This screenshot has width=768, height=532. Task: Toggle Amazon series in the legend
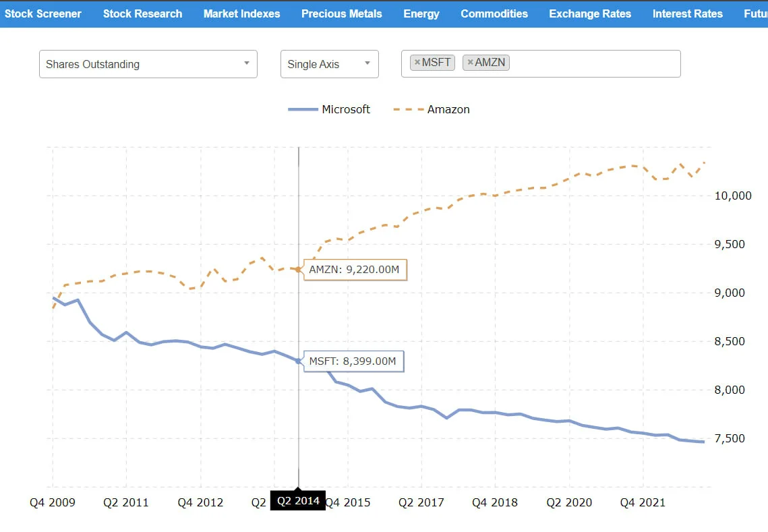(432, 109)
